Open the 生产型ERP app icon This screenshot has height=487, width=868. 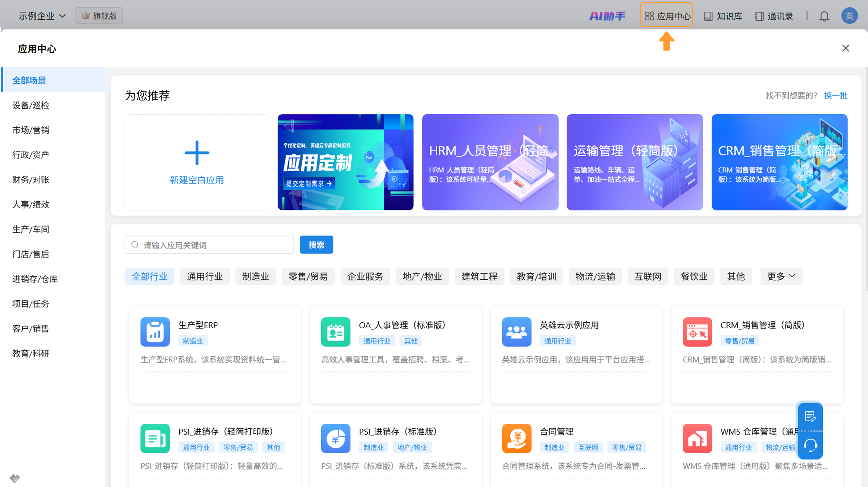click(x=155, y=332)
